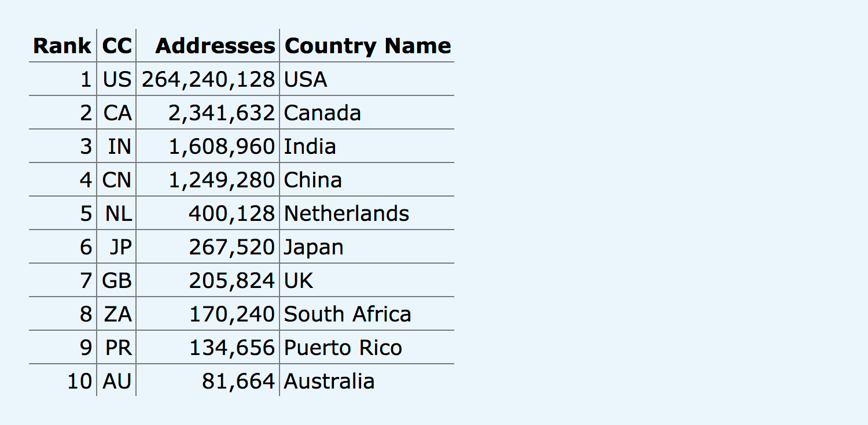This screenshot has height=425, width=868.
Task: Click the Canada country name cell
Action: (322, 113)
